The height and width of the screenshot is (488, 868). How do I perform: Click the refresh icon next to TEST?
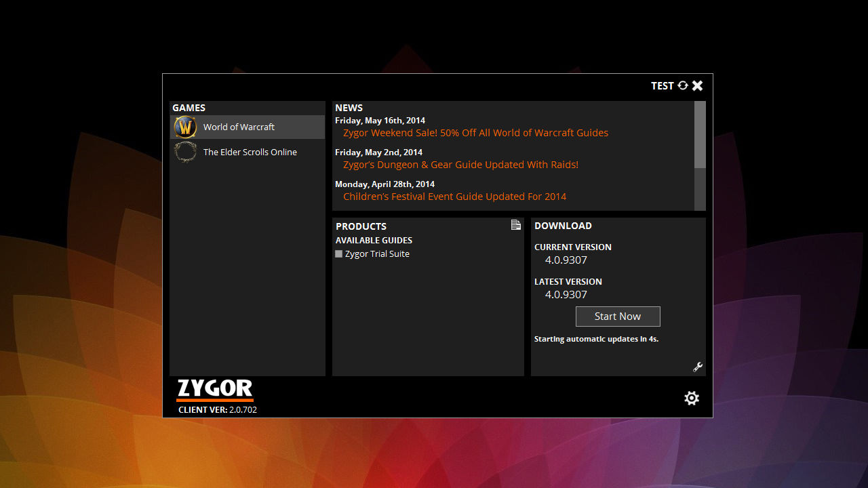pos(683,85)
